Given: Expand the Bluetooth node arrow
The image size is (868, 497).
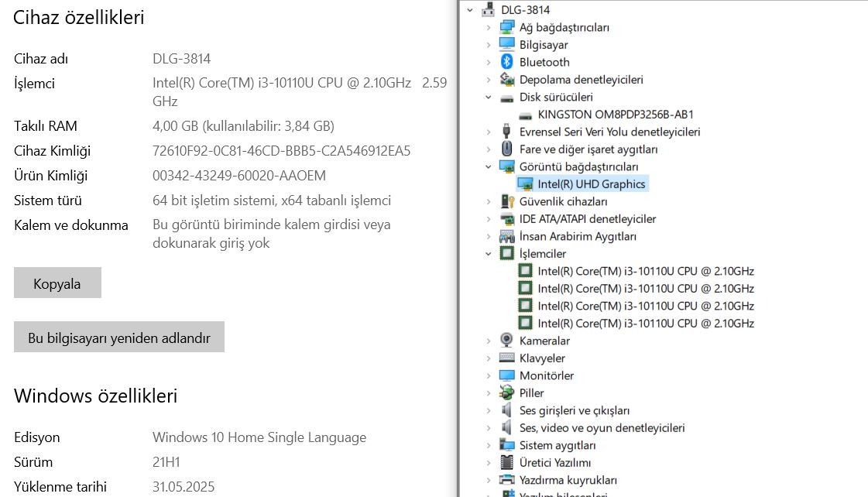Looking at the screenshot, I should click(x=489, y=62).
